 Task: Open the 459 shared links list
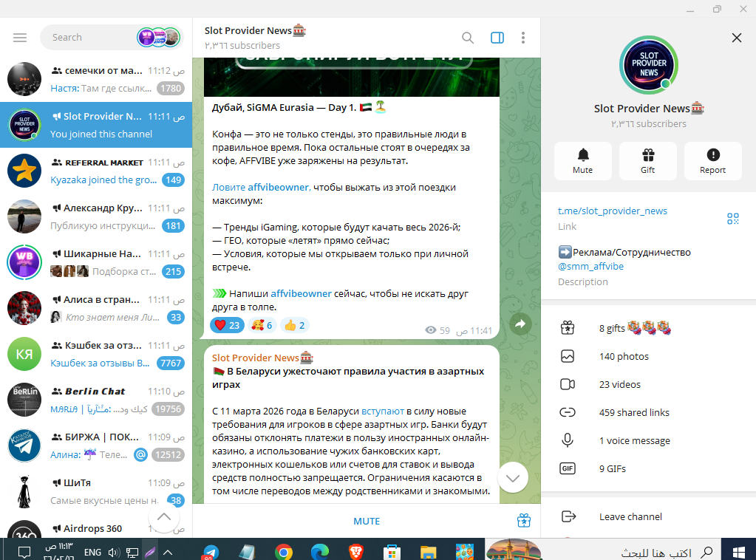coord(649,412)
